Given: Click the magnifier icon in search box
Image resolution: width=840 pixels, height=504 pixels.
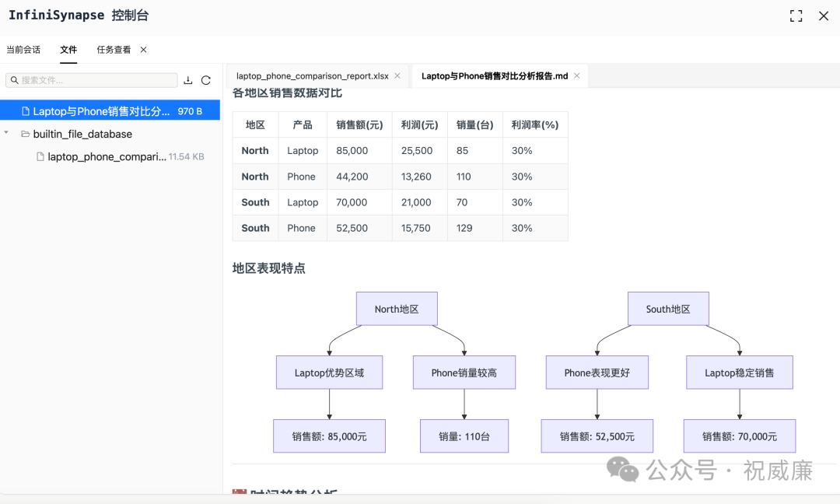Looking at the screenshot, I should (x=14, y=80).
